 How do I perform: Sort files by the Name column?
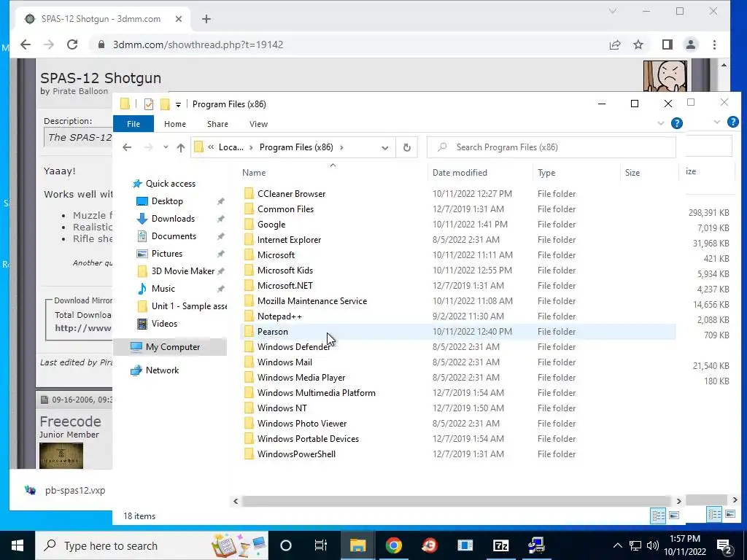[x=333, y=172]
